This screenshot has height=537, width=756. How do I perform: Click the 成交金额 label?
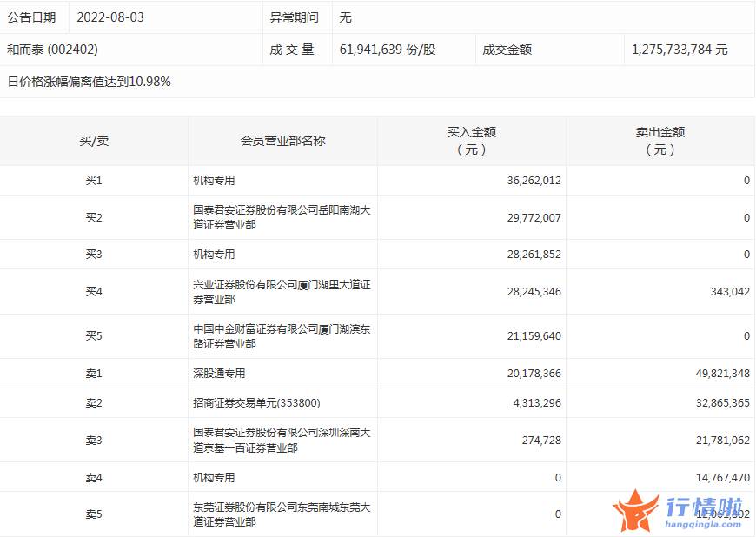507,50
